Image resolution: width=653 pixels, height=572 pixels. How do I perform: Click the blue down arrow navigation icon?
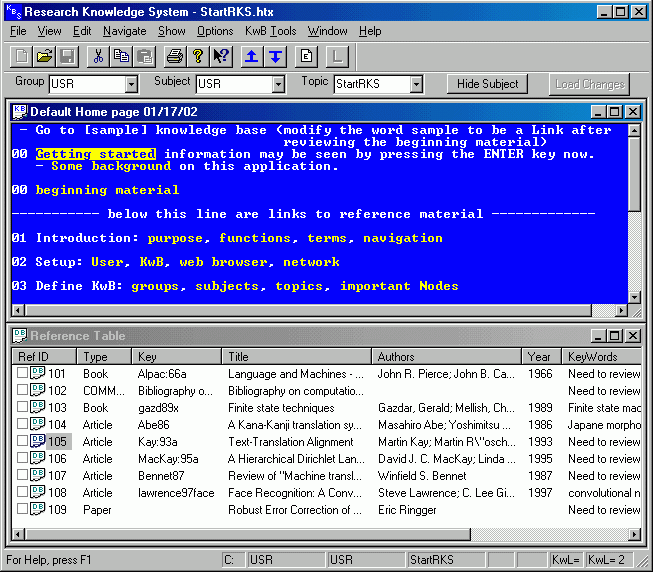(x=275, y=56)
